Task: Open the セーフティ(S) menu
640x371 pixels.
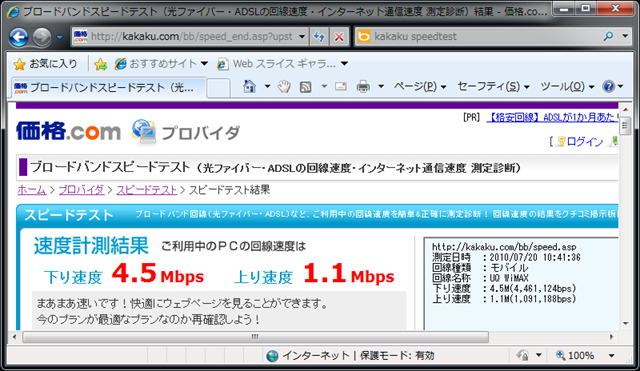Action: [x=493, y=87]
